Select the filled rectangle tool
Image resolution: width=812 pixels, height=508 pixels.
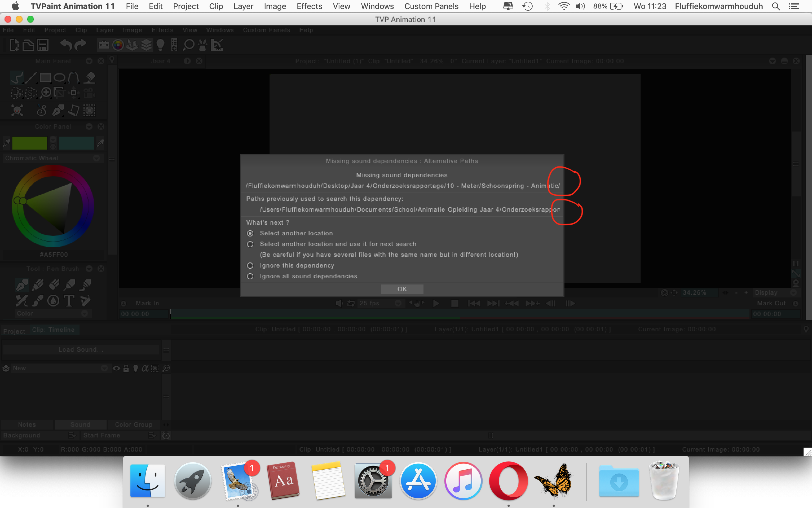[45, 78]
